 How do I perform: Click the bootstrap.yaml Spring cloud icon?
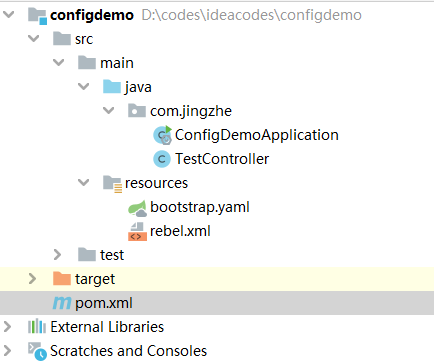coord(137,208)
